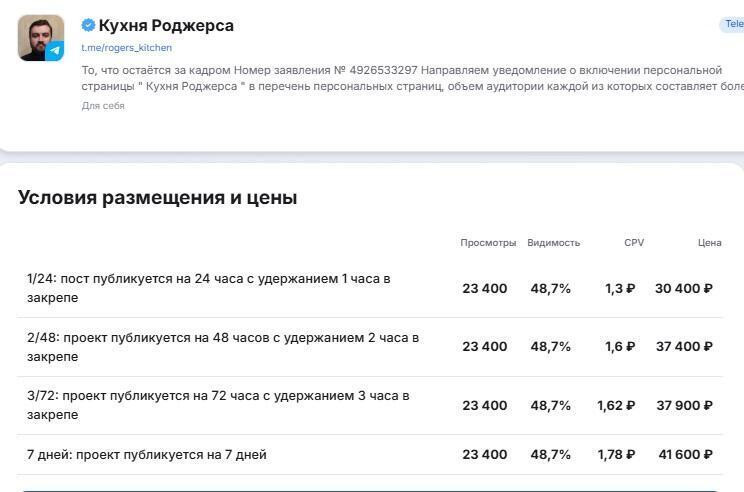Click the 37 900 ₽ price
The height and width of the screenshot is (492, 744).
(x=683, y=405)
